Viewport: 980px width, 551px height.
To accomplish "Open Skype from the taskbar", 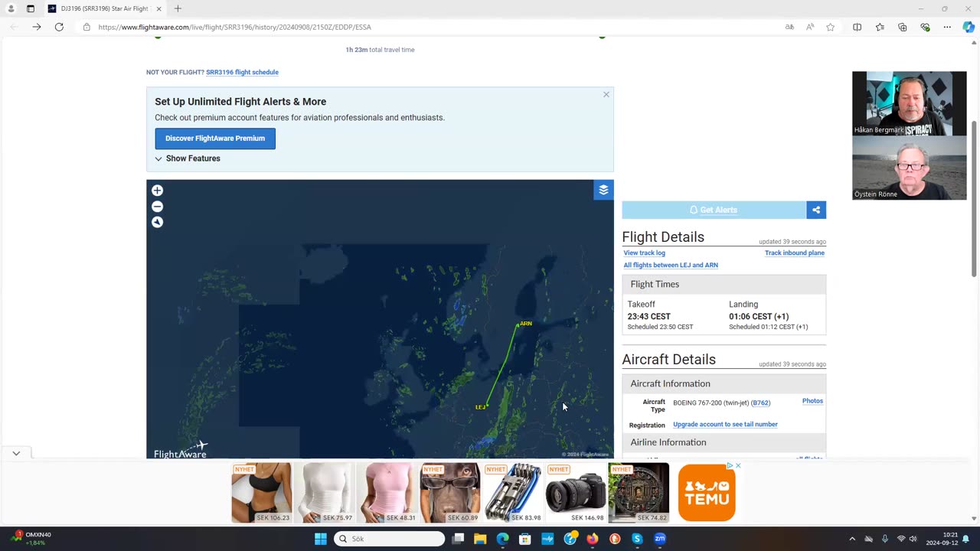I will [x=637, y=539].
